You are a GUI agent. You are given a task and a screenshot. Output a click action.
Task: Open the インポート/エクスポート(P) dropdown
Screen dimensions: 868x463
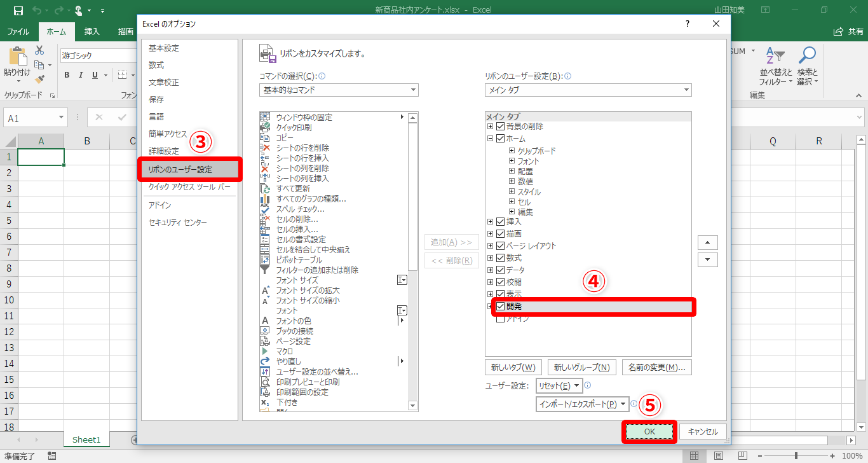pos(583,404)
